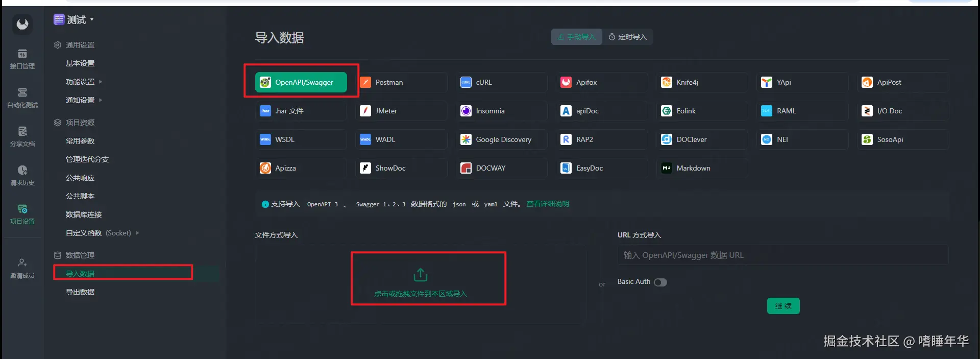Open 基本设置 in the settings menu

80,63
